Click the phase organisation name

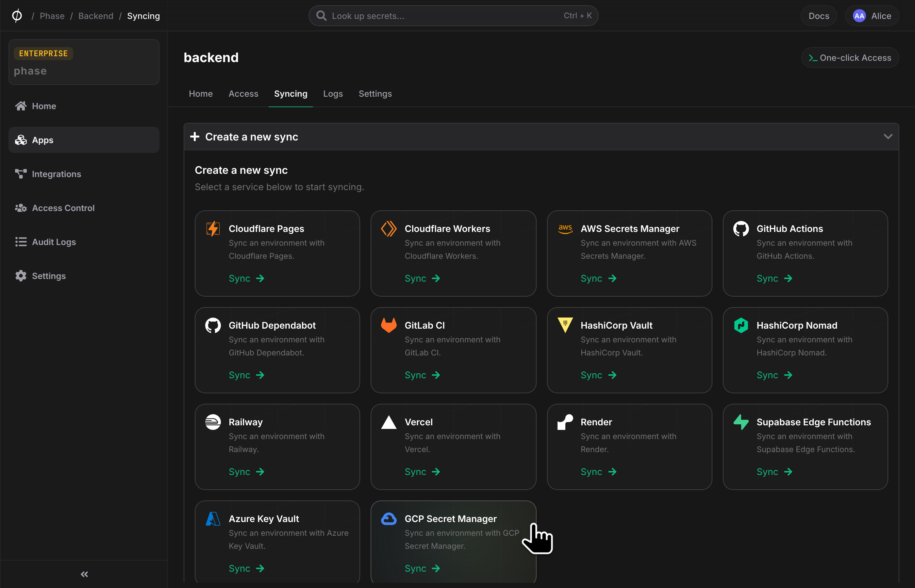click(x=30, y=71)
